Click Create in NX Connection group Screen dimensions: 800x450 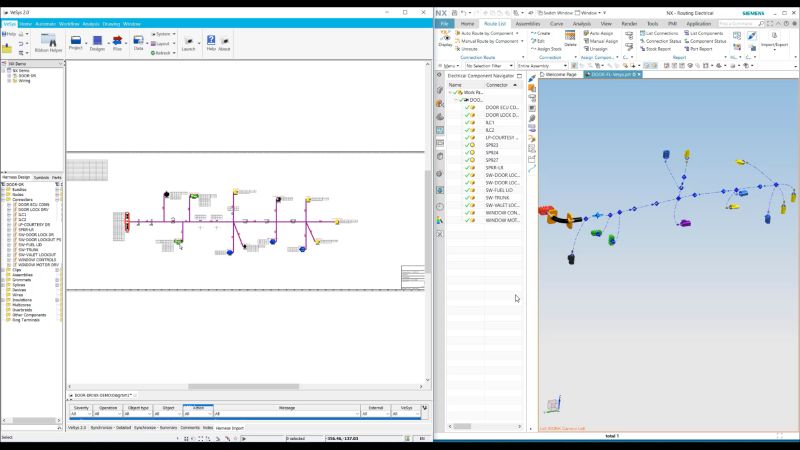click(x=540, y=33)
